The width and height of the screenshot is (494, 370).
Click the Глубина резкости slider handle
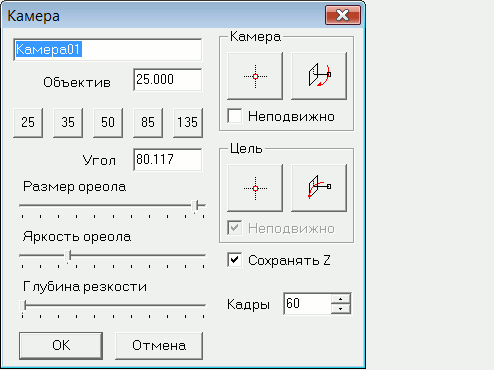pyautogui.click(x=23, y=306)
